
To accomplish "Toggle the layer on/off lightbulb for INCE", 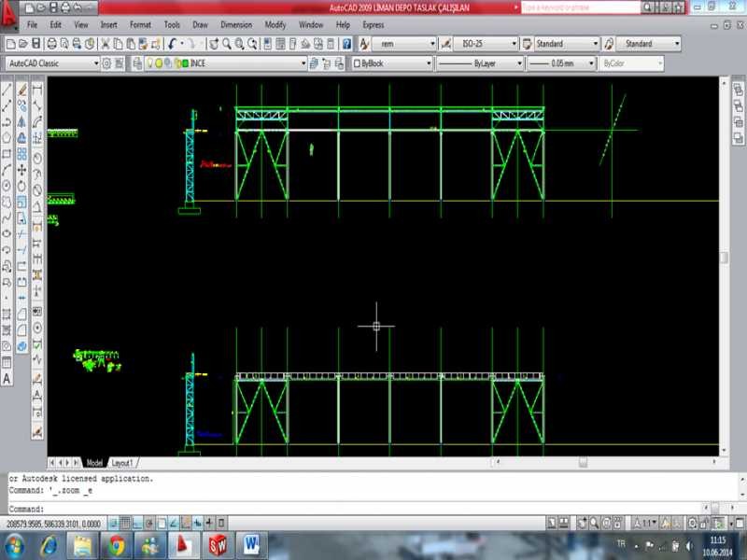I will [149, 63].
